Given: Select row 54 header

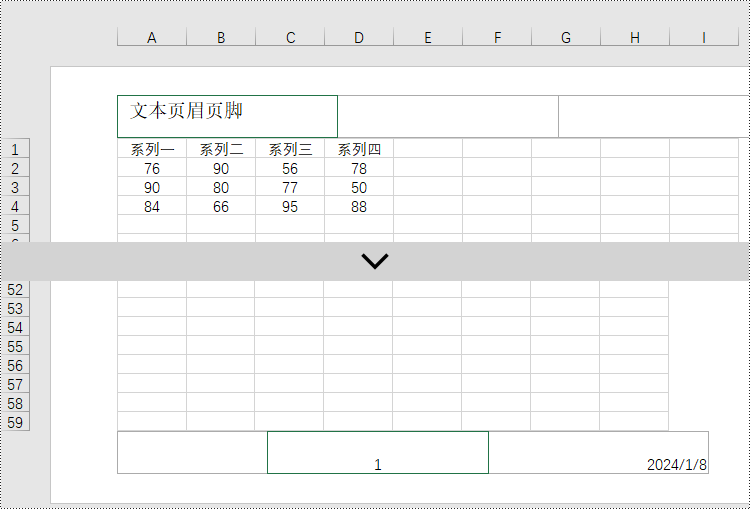Looking at the screenshot, I should (x=15, y=327).
